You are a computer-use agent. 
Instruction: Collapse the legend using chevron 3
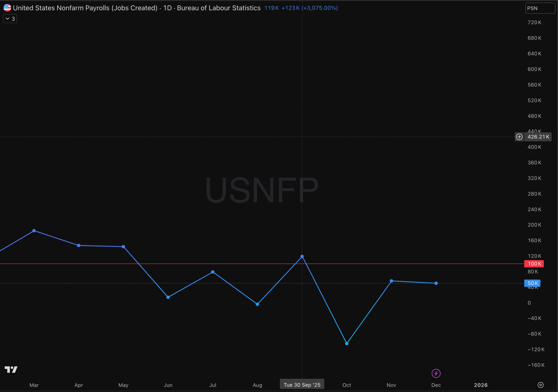(10, 19)
